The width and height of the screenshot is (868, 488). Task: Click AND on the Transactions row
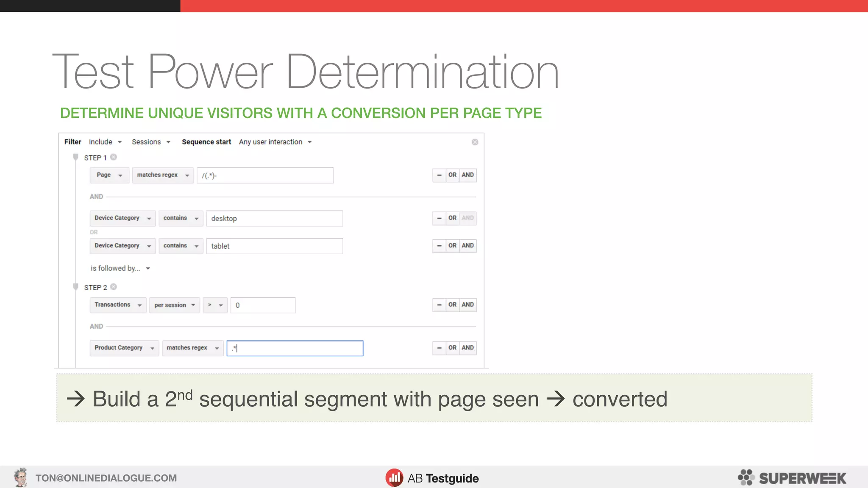[467, 305]
